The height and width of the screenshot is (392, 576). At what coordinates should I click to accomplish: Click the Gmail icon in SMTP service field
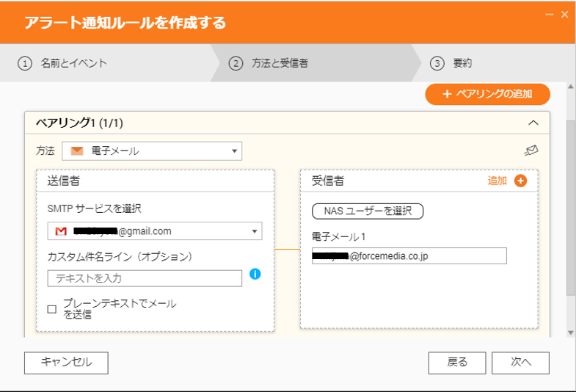click(61, 231)
